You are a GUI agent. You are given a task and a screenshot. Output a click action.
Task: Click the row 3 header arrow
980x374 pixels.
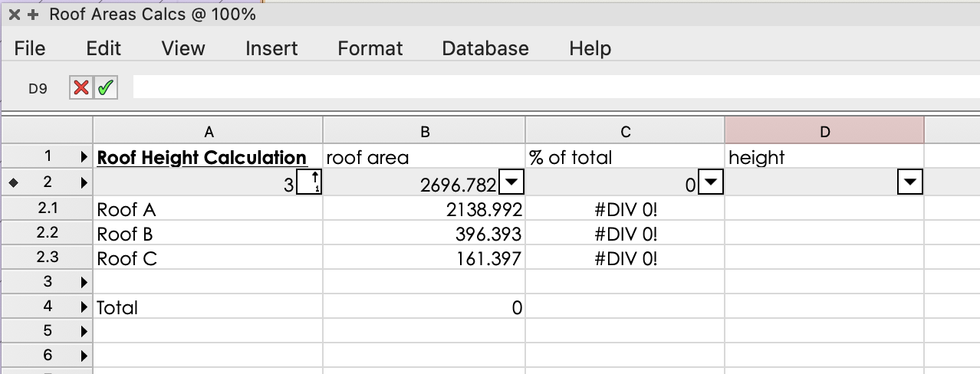click(x=84, y=283)
